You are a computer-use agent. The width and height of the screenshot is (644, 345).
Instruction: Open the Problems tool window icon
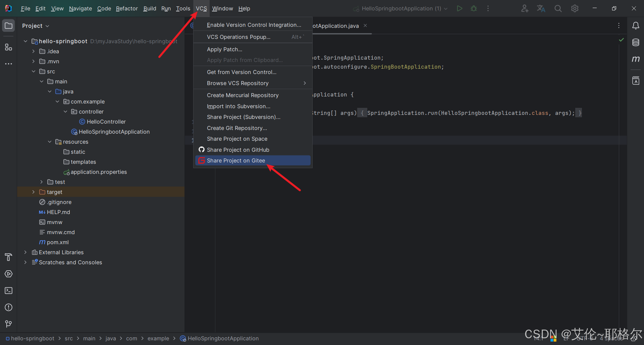(9, 307)
